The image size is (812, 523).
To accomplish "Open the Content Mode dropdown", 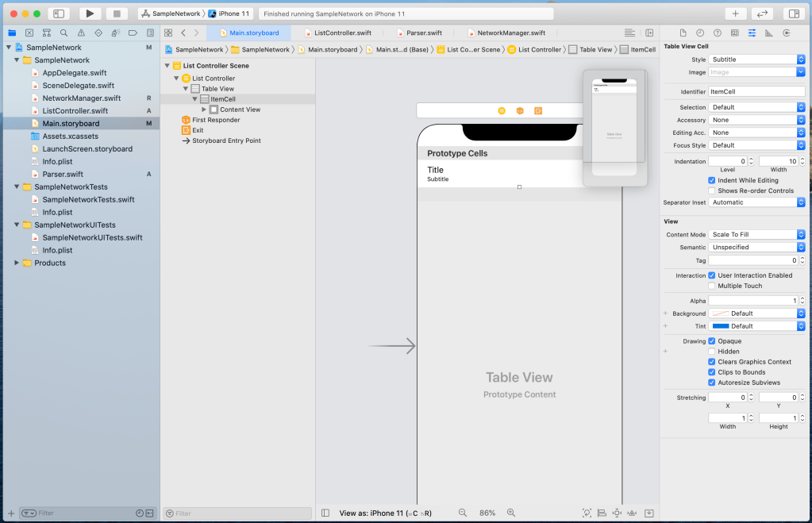I will point(756,234).
